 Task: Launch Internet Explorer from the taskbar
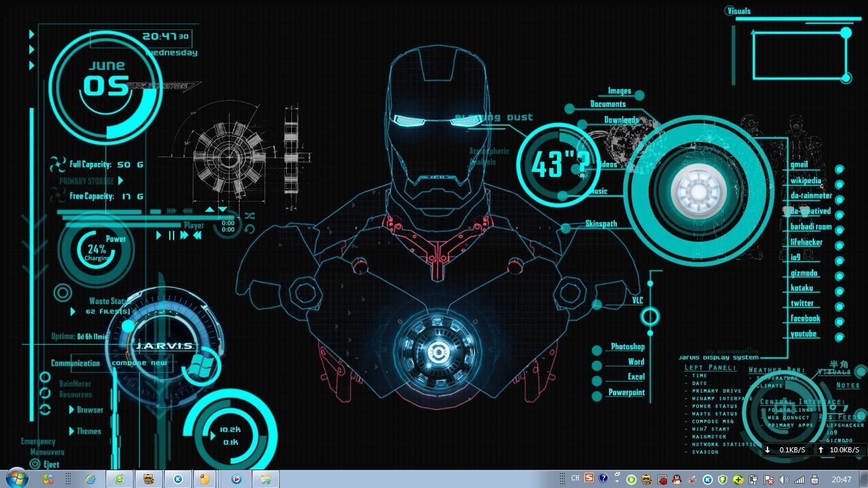90,479
